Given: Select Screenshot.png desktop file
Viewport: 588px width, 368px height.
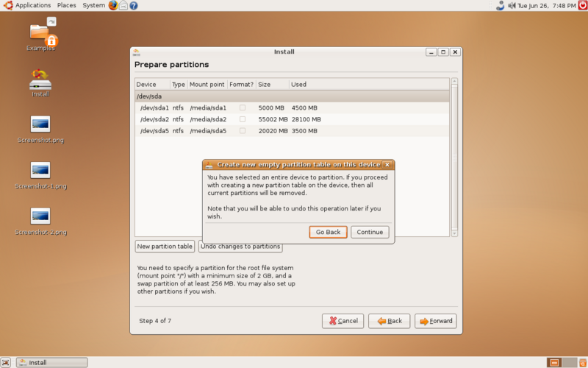Looking at the screenshot, I should pyautogui.click(x=40, y=130).
